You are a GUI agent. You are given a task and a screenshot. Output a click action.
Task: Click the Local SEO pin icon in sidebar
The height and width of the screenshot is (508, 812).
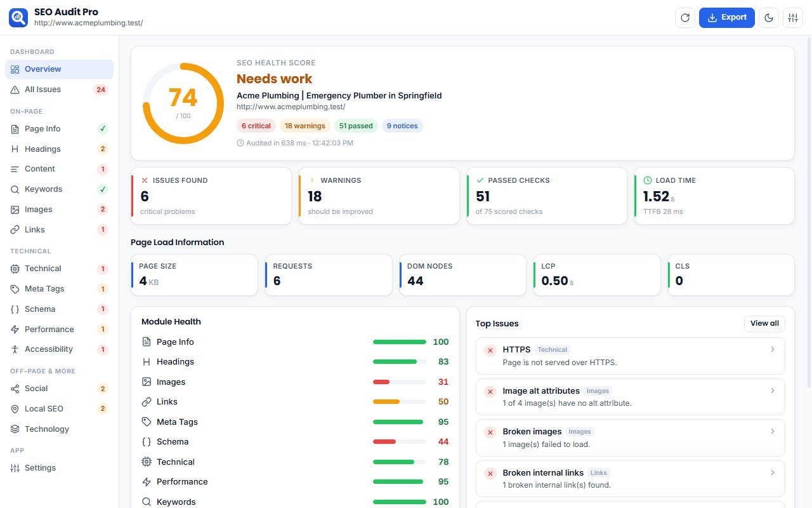(x=15, y=409)
